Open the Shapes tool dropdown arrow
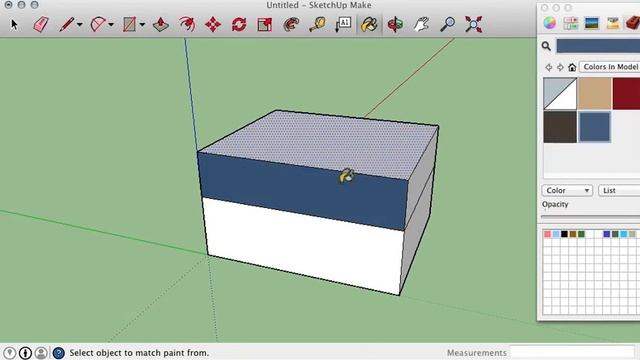This screenshot has width=640, height=360. (x=142, y=25)
